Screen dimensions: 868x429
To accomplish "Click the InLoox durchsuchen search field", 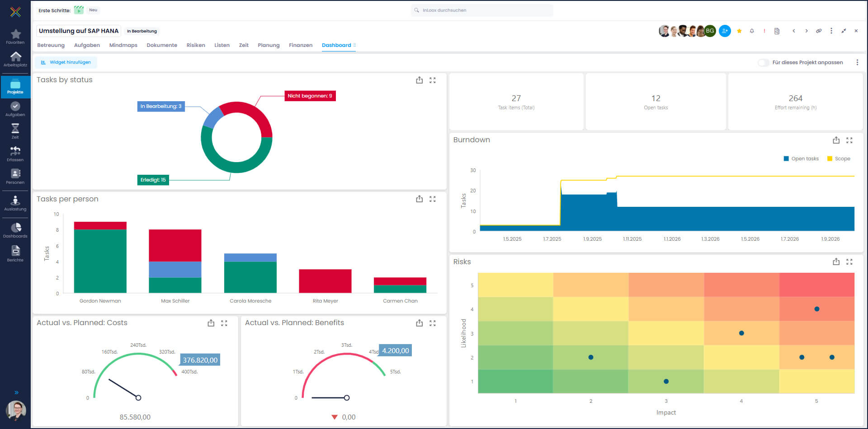I will point(482,10).
